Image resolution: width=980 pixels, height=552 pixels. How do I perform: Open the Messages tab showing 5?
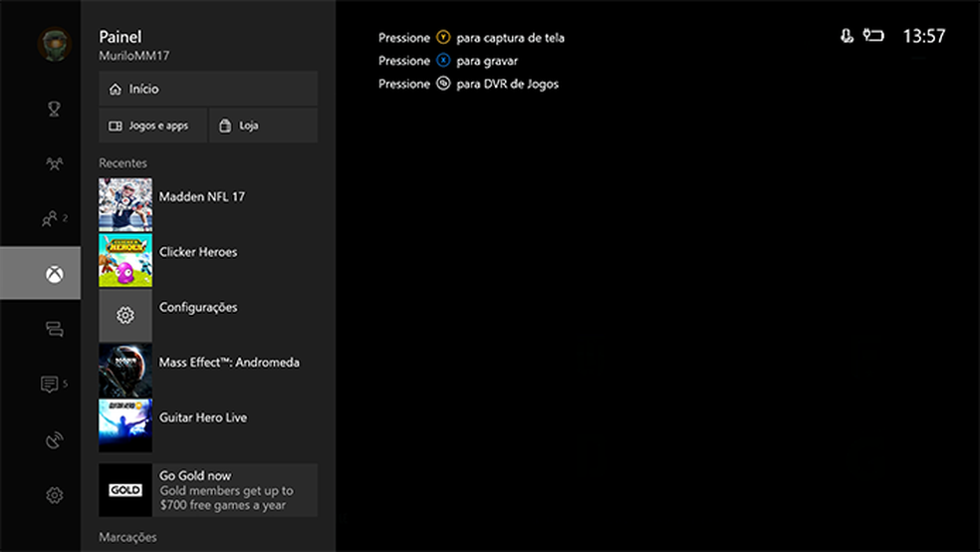click(54, 384)
